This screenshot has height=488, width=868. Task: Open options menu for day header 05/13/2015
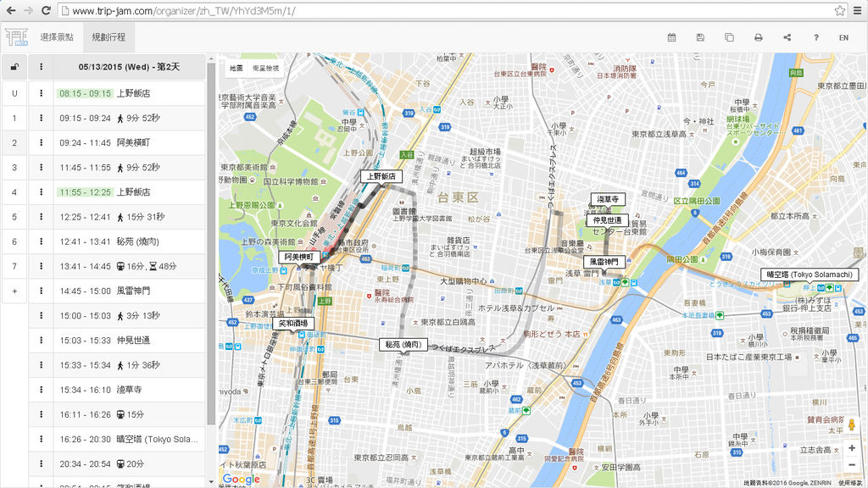[x=41, y=67]
